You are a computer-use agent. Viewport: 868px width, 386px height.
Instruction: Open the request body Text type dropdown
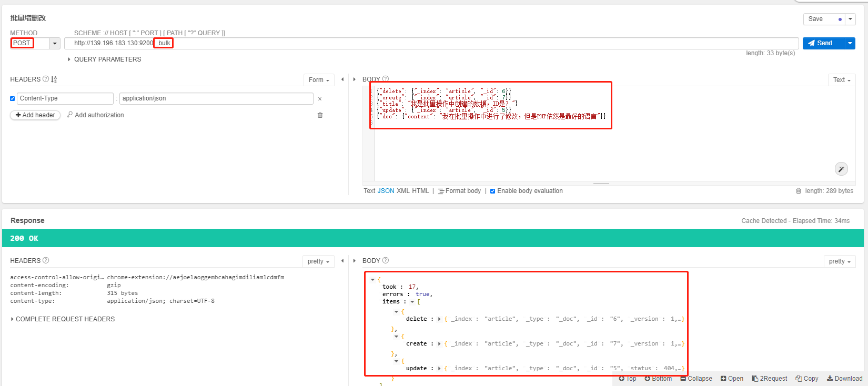click(842, 80)
